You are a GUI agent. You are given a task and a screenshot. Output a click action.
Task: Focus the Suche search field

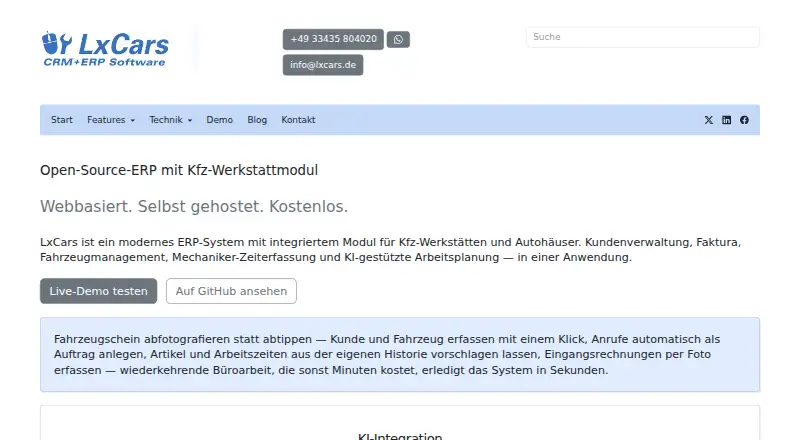click(x=643, y=37)
